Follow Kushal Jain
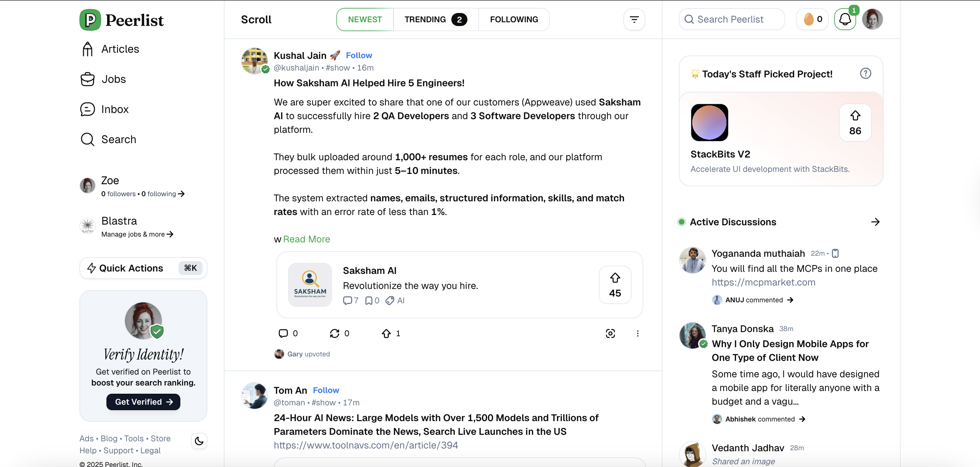980x467 pixels. (359, 55)
